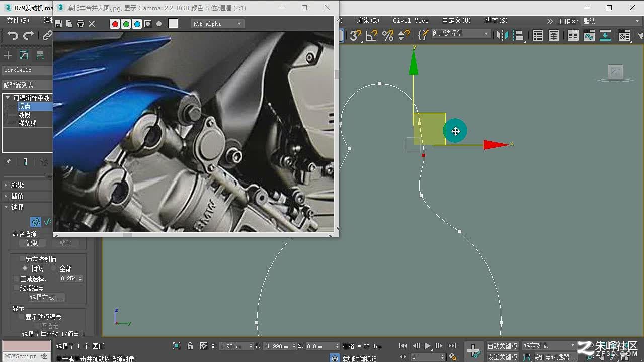Click the Undo arrow icon
Screen dimensions: 644x362
pos(13,36)
